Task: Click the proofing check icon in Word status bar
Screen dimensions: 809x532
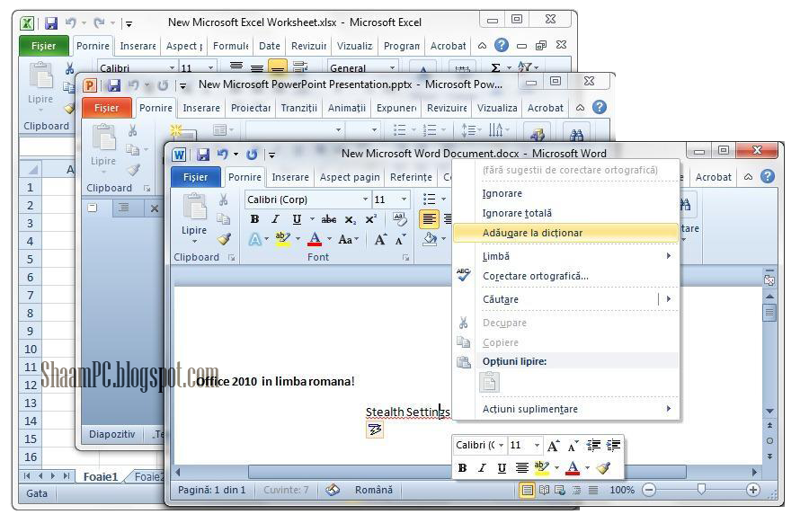Action: click(x=333, y=490)
